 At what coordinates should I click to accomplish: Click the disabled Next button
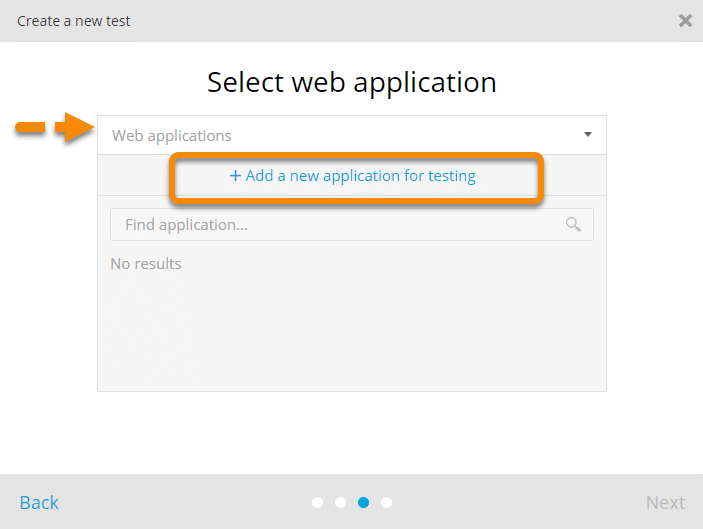click(665, 503)
